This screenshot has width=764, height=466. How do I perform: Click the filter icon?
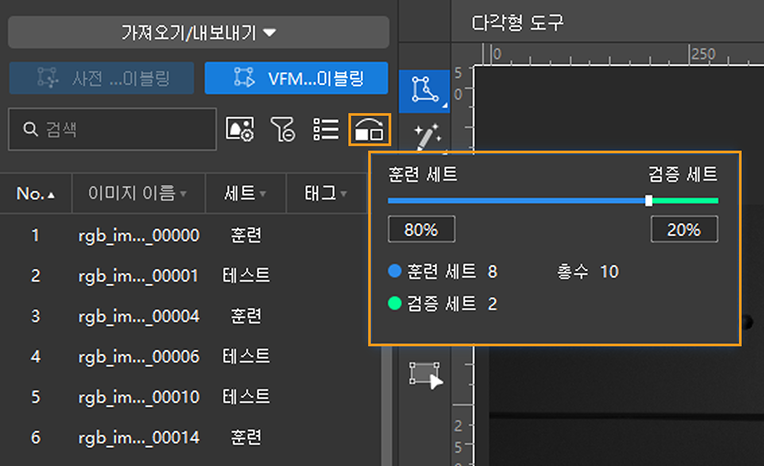283,130
